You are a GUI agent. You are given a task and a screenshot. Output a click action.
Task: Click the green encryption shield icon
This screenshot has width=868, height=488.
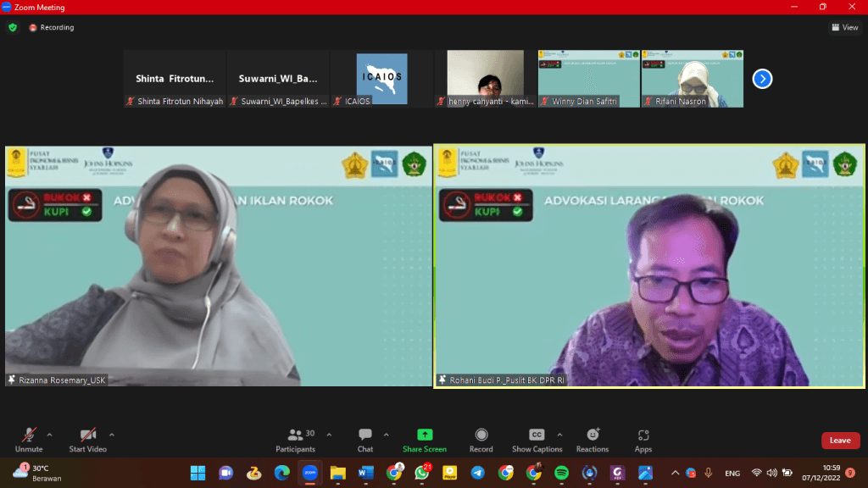click(13, 27)
